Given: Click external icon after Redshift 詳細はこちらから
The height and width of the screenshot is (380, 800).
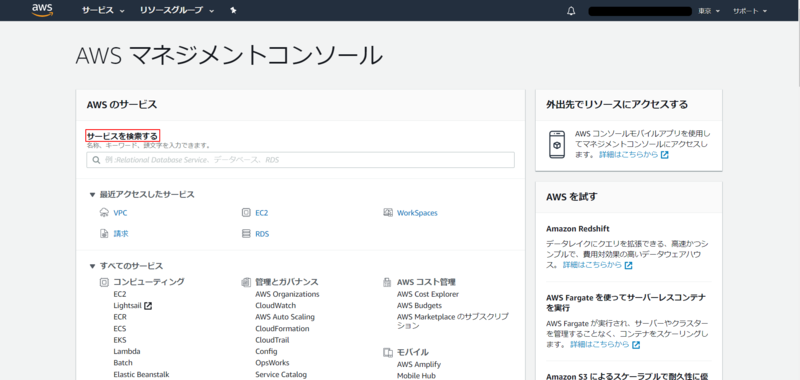Looking at the screenshot, I should 629,265.
